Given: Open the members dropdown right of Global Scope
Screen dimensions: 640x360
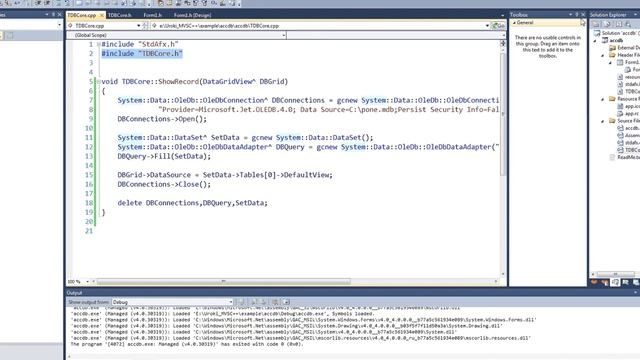Looking at the screenshot, I should 503,36.
